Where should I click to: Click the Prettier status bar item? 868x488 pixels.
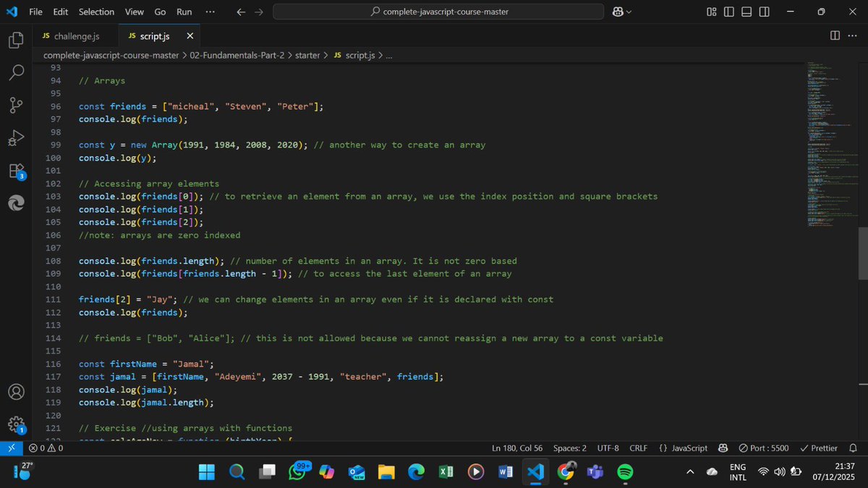coord(819,448)
